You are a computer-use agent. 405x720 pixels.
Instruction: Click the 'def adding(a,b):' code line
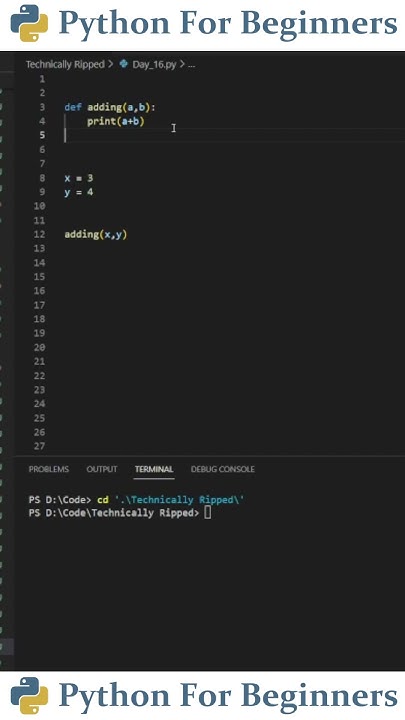click(110, 107)
